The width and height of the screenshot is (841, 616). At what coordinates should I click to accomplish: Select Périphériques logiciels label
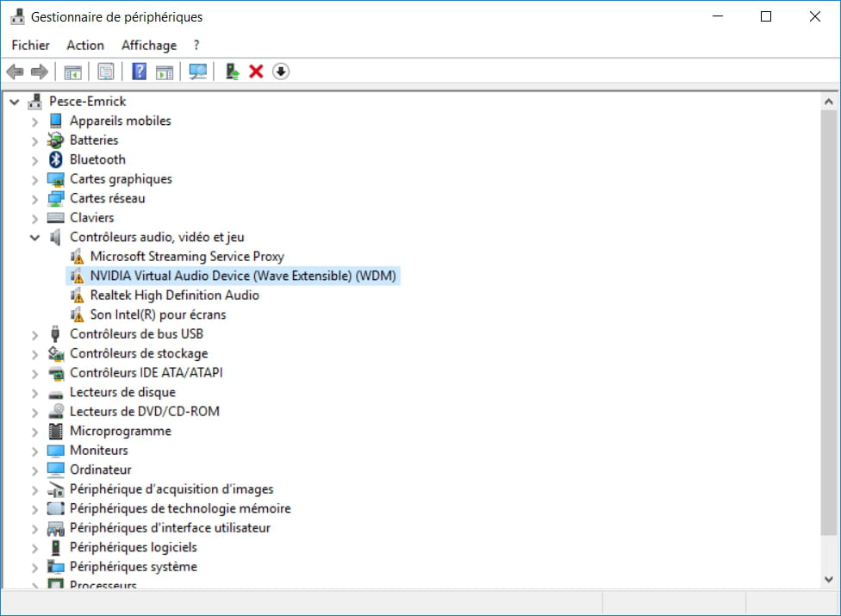coord(134,547)
